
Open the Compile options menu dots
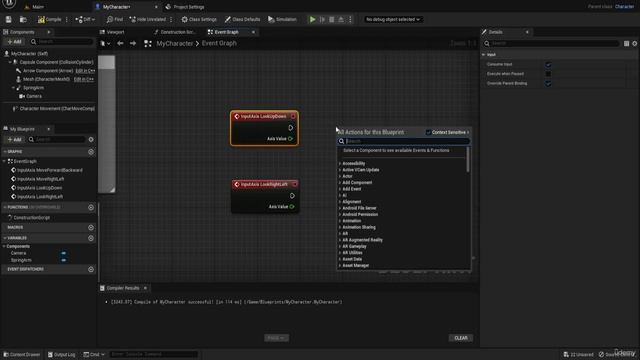(67, 19)
